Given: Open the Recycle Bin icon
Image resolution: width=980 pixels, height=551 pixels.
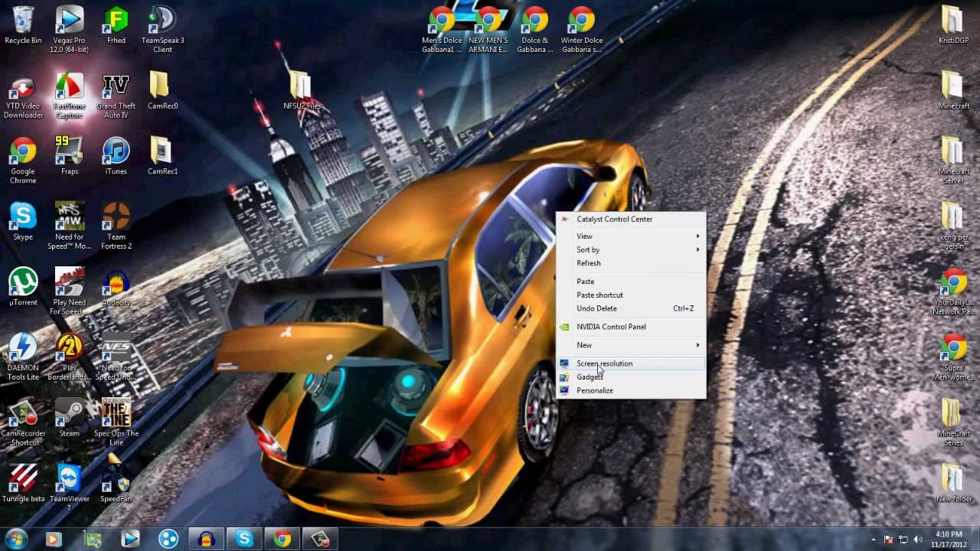Looking at the screenshot, I should (23, 25).
